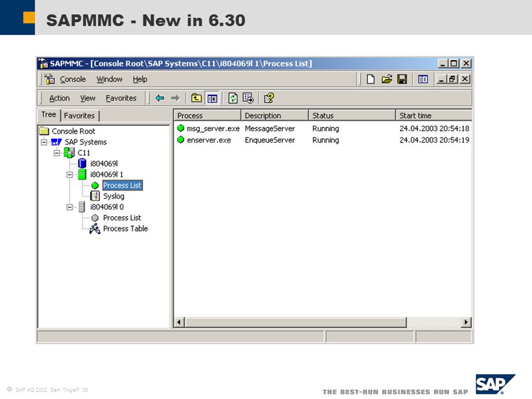Click the Console Root folder icon
The width and height of the screenshot is (532, 399).
[x=44, y=131]
